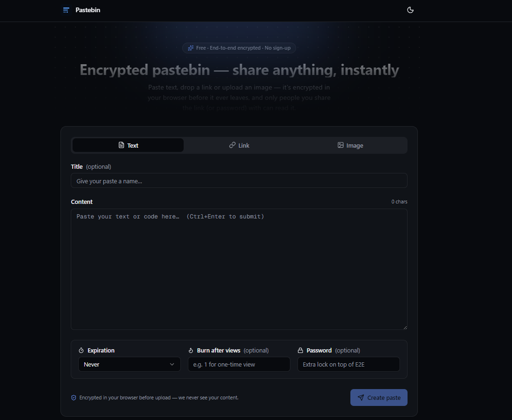Click the shield icon beside the encryption notice
Screen dimensions: 512x420
tap(74, 398)
